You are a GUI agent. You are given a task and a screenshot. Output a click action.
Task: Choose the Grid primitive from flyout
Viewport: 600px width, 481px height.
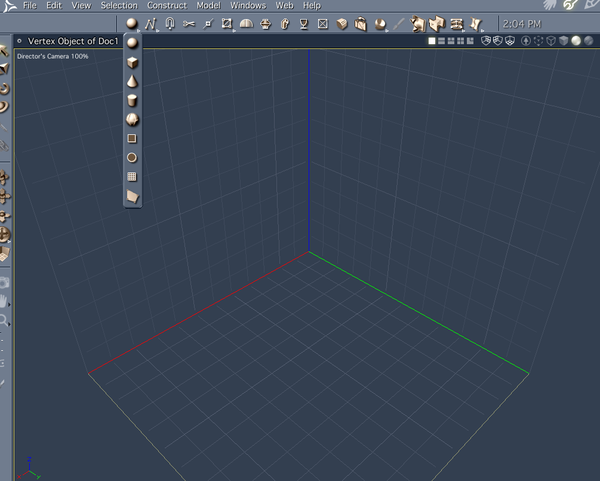(x=132, y=176)
